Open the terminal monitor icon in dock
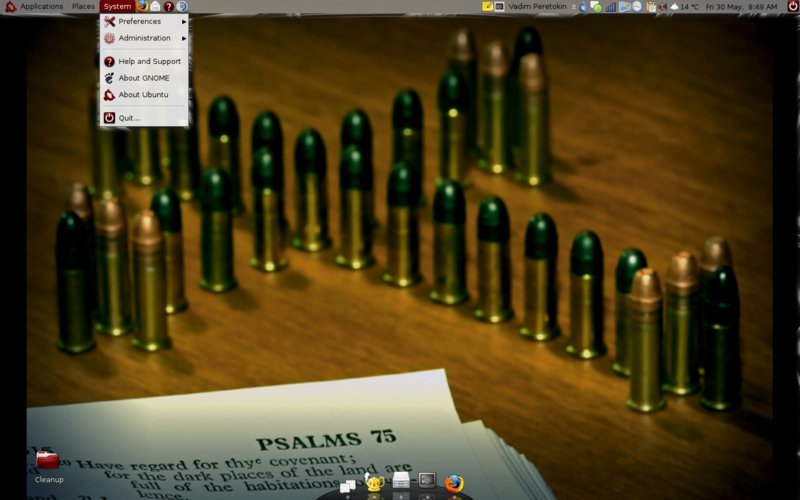 point(427,482)
